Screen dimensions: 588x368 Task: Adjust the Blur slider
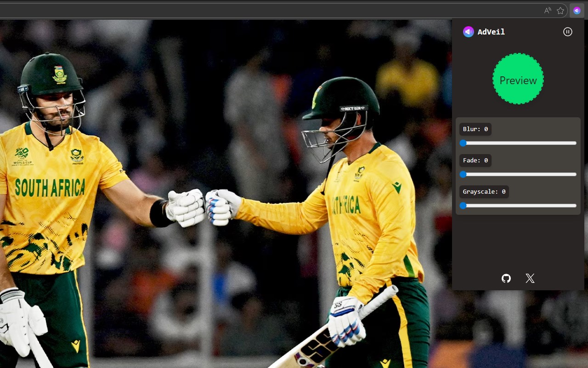(x=518, y=143)
